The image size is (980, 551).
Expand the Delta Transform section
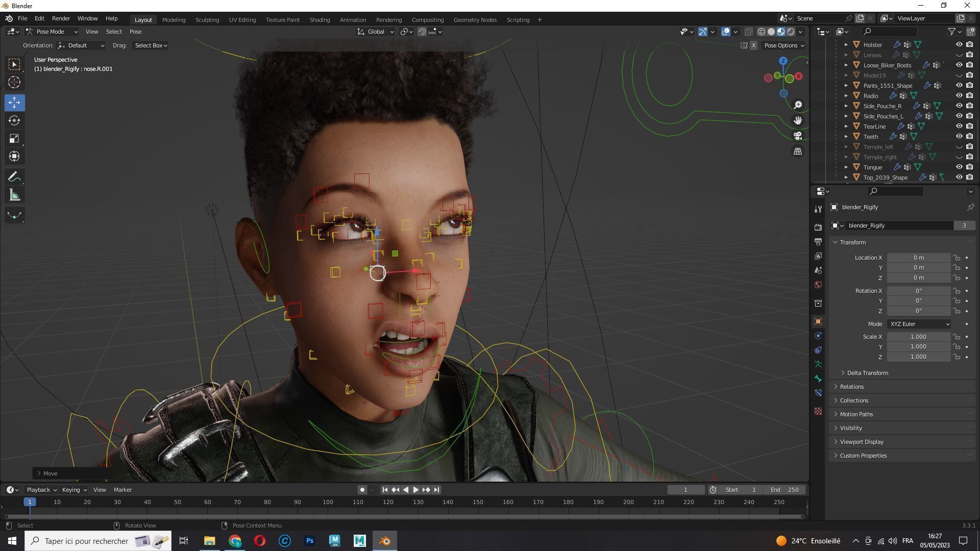[x=867, y=373]
